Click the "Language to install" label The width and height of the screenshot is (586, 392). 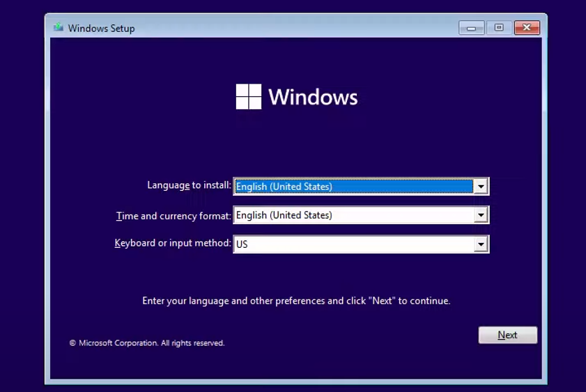189,185
